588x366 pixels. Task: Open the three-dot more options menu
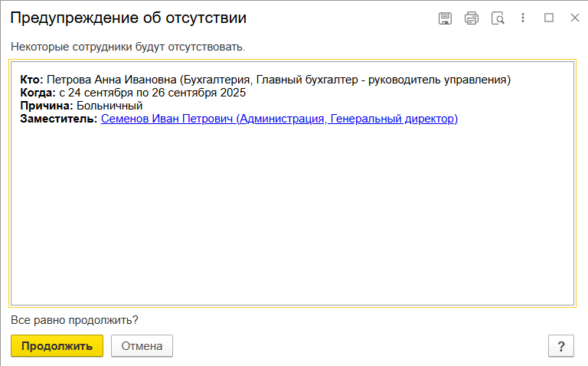(524, 18)
